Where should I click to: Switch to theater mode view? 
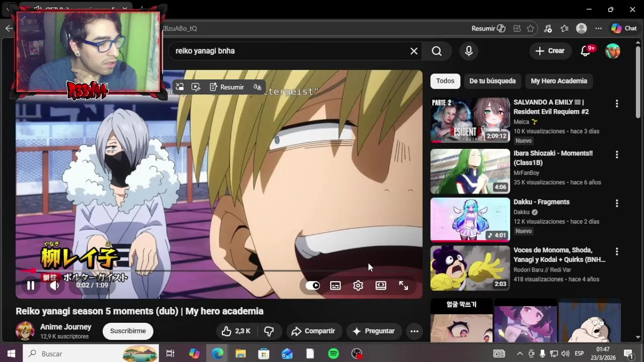(381, 286)
